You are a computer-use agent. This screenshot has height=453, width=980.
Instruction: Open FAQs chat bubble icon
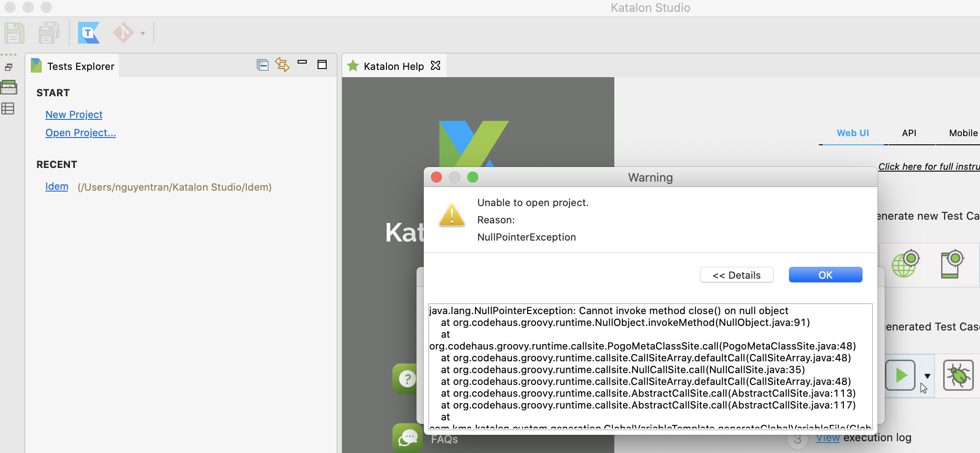coord(407,437)
